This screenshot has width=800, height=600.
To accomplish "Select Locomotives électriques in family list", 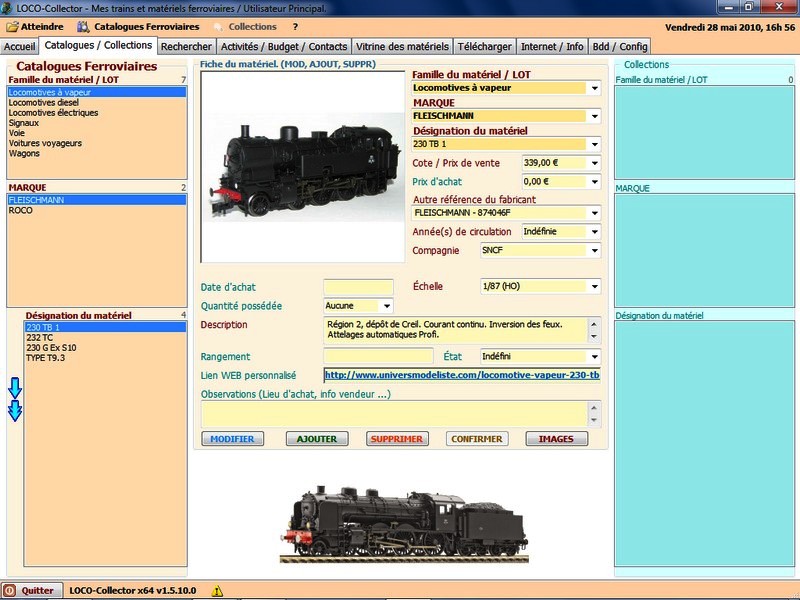I will point(96,113).
